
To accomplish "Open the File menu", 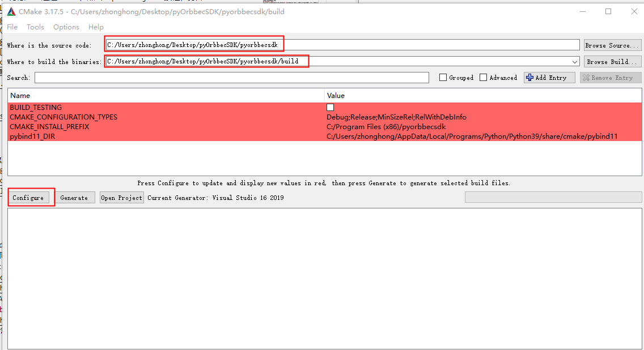I will 12,27.
